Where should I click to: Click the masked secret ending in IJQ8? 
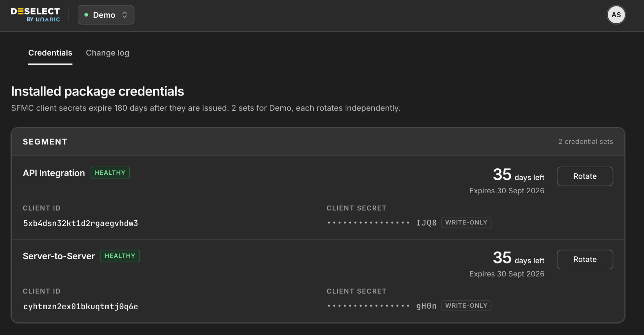[x=382, y=223]
